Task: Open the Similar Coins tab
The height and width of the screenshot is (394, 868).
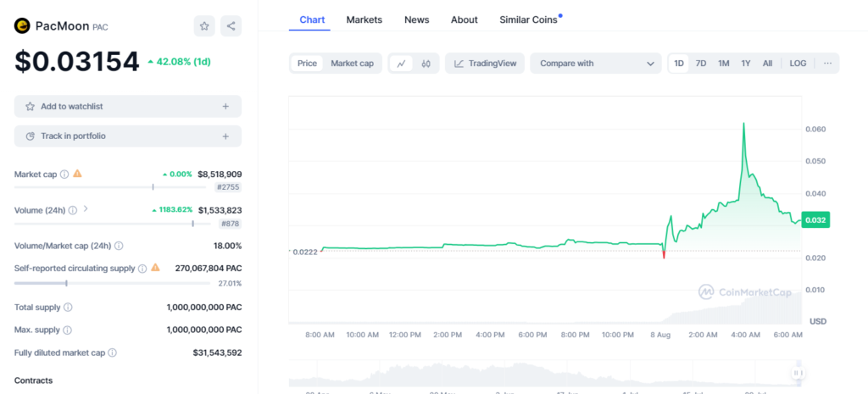Action: [x=530, y=19]
